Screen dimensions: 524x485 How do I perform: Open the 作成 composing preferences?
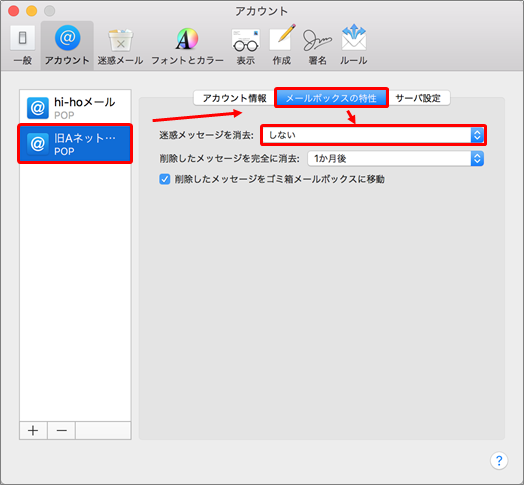282,45
